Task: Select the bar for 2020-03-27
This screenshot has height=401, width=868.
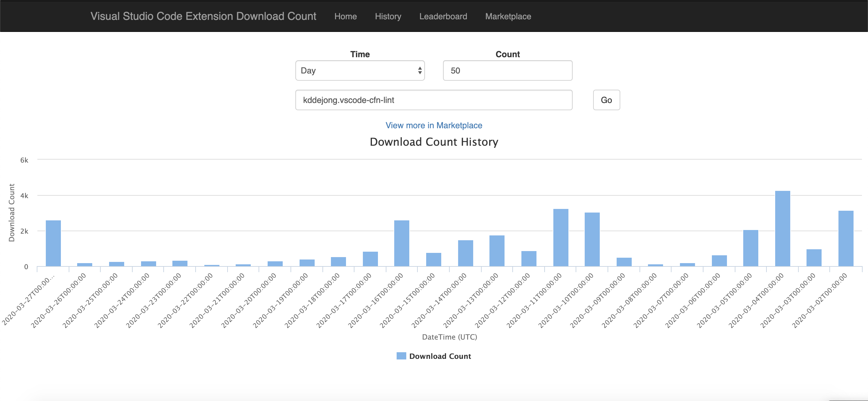Action: coord(53,244)
